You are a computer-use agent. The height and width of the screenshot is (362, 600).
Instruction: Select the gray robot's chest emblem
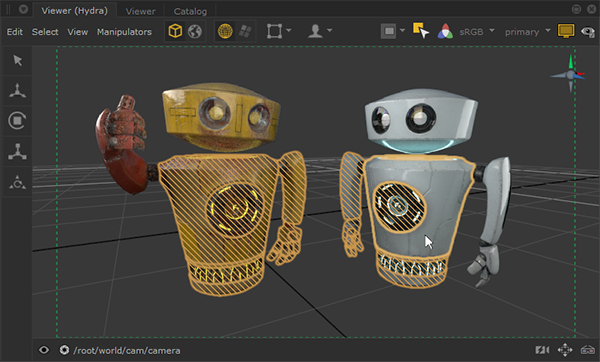point(399,207)
